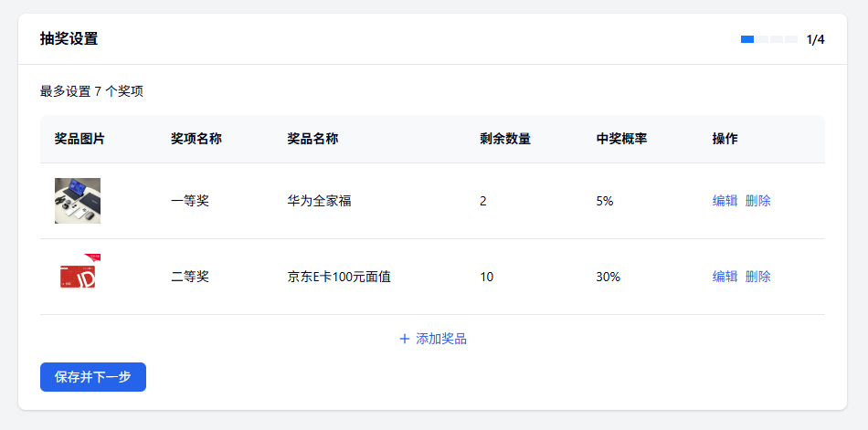
Task: Select the 一等奖 name cell
Action: (x=190, y=201)
